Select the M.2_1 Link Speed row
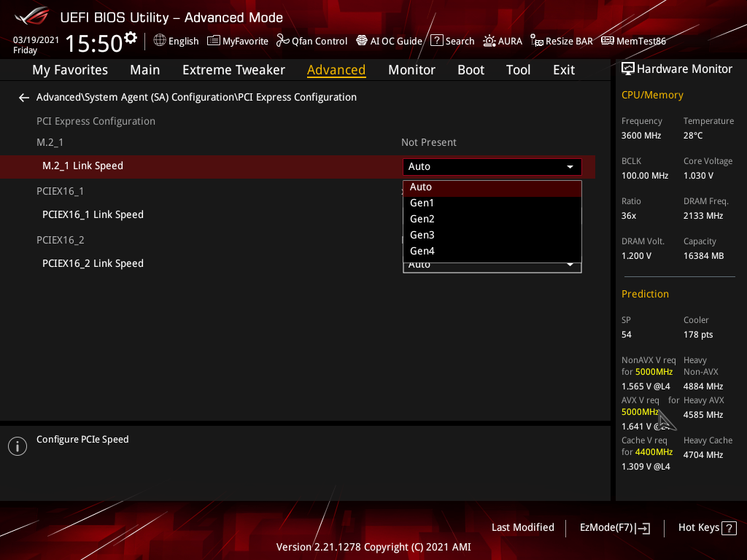747x560 pixels. click(x=298, y=167)
